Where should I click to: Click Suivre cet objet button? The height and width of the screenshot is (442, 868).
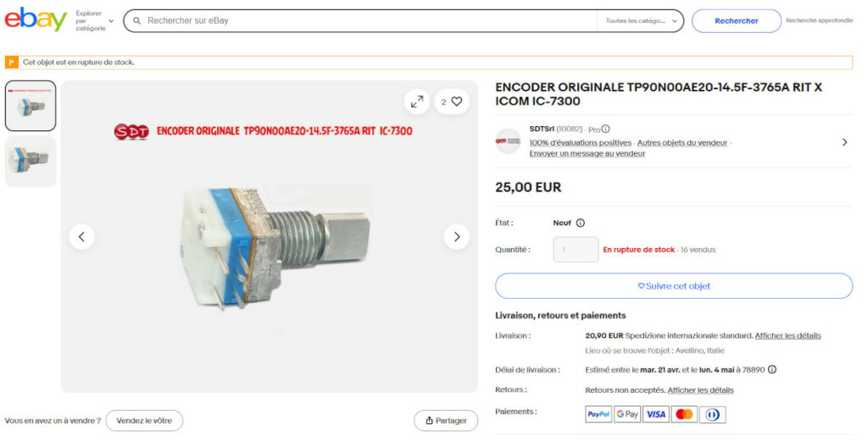tap(674, 286)
